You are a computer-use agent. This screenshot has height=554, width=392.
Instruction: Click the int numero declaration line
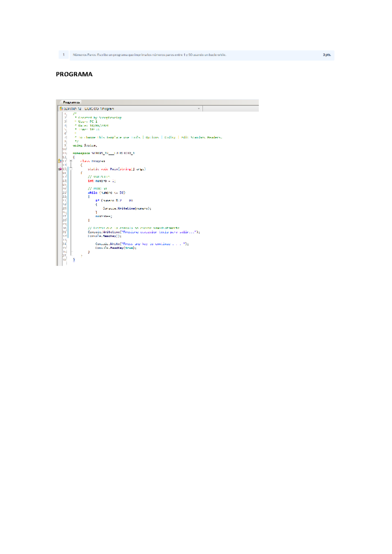[102, 181]
